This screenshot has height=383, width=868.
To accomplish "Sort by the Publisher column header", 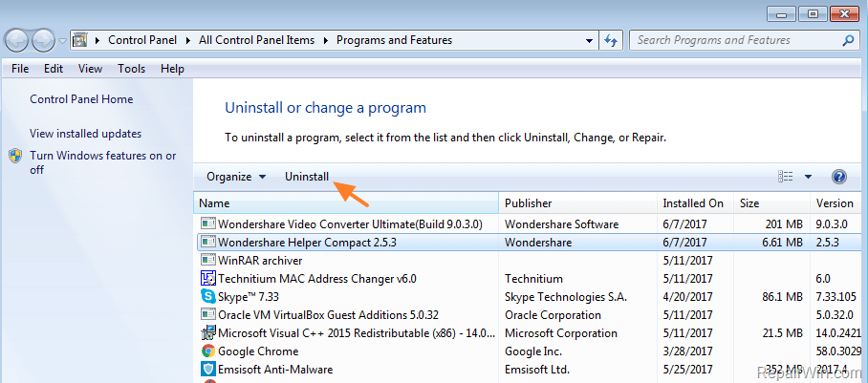I will [578, 203].
